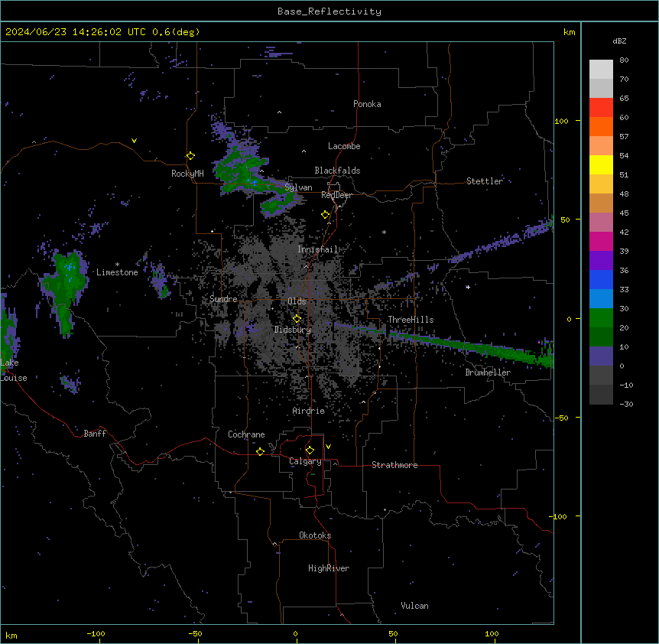Viewport: 659px width, 644px height.
Task: Click the Sylvan label
Action: (298, 187)
